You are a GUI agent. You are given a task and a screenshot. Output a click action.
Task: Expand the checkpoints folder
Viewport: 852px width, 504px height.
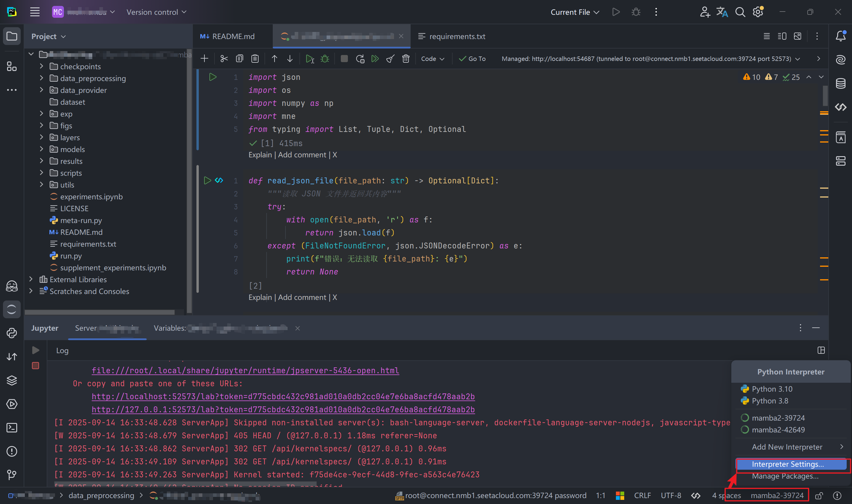coord(41,66)
